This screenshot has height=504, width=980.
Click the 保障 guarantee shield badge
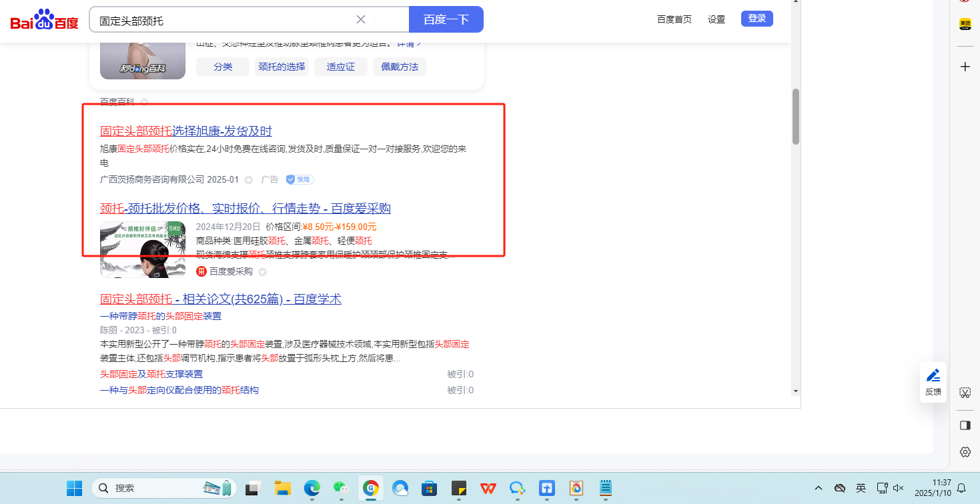coord(300,179)
